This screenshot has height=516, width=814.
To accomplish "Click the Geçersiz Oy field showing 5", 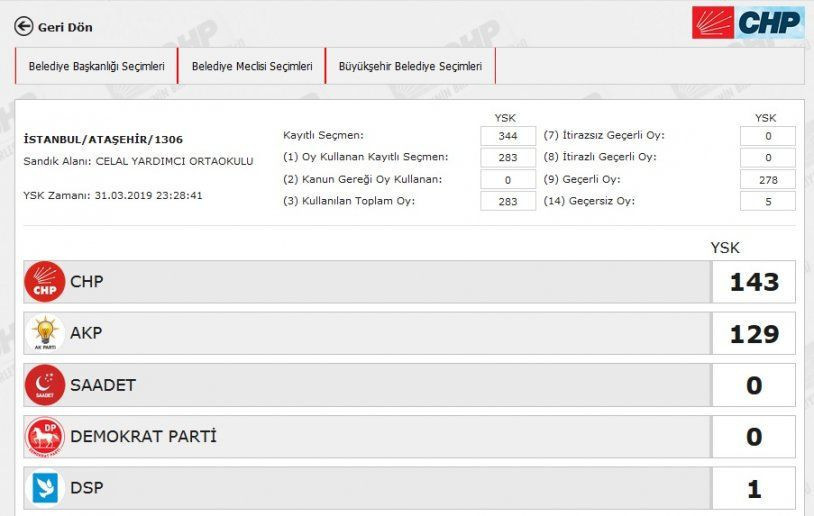I will click(768, 201).
